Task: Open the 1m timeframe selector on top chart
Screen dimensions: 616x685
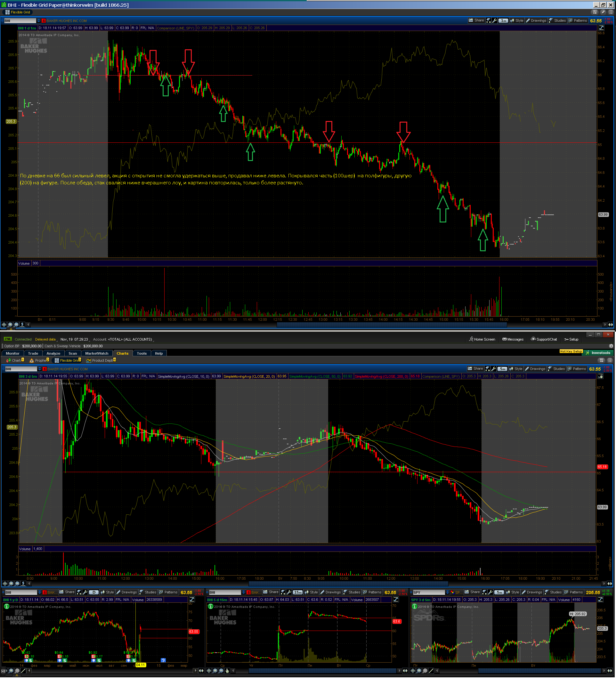Action: (503, 20)
